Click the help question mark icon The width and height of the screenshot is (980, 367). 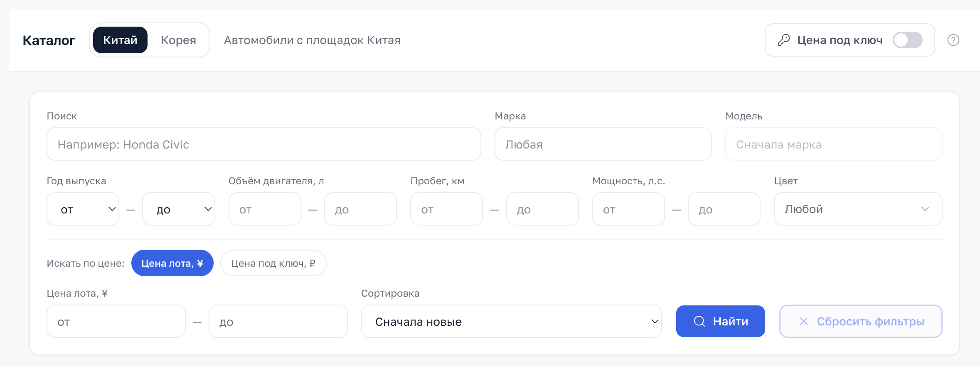click(x=953, y=40)
